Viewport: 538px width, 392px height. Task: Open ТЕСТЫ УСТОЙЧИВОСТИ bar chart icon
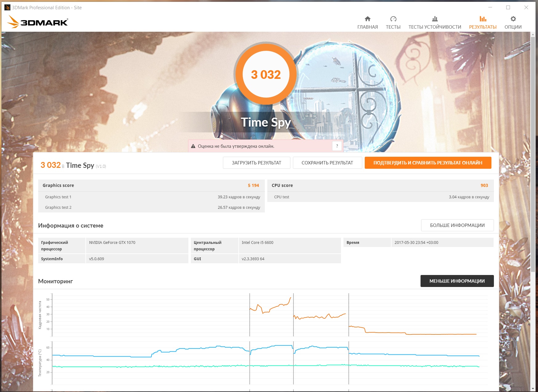tap(435, 19)
